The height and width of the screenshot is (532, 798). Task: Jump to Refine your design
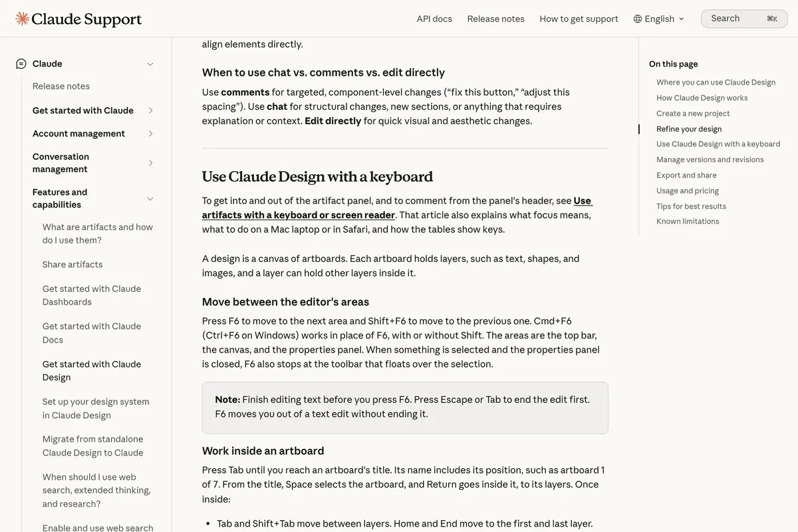click(689, 129)
